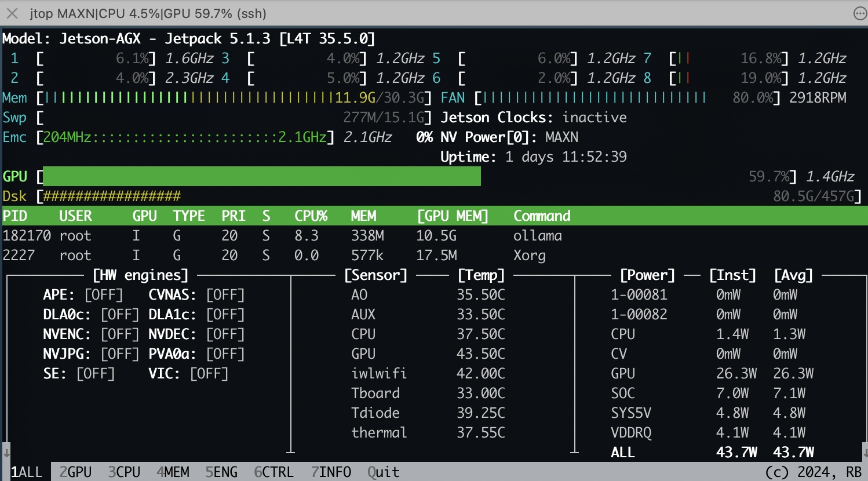Click Quit to exit jtop
The image size is (868, 481).
(x=383, y=472)
